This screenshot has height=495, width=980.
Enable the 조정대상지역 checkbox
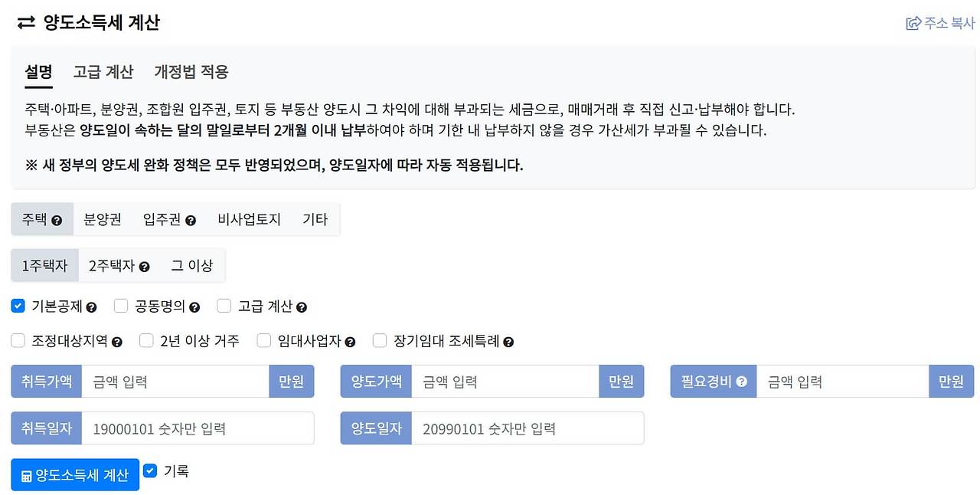pyautogui.click(x=18, y=340)
